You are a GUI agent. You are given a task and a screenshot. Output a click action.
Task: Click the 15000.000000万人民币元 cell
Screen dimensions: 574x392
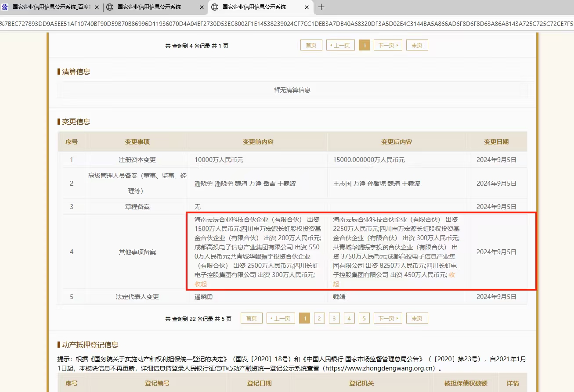397,160
